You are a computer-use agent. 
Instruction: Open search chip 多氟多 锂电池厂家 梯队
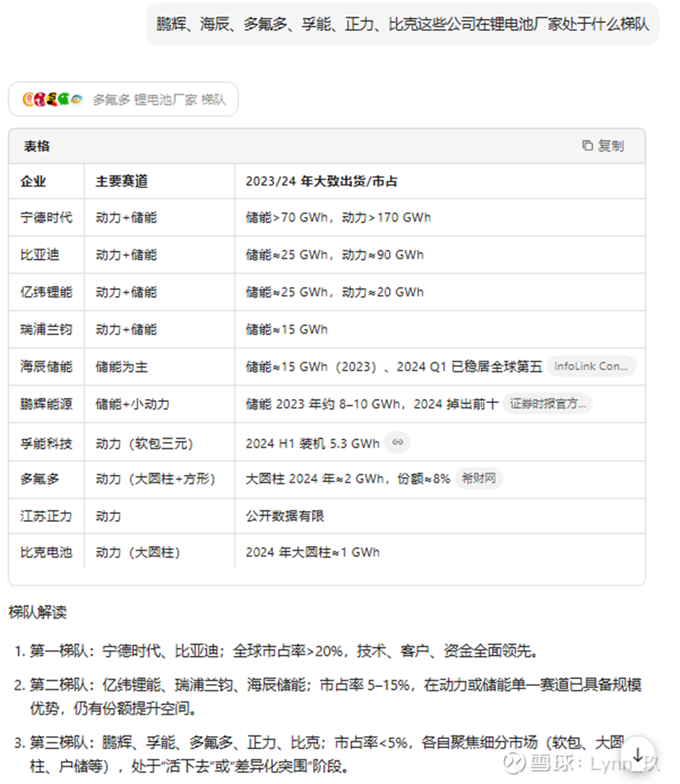pos(123,99)
